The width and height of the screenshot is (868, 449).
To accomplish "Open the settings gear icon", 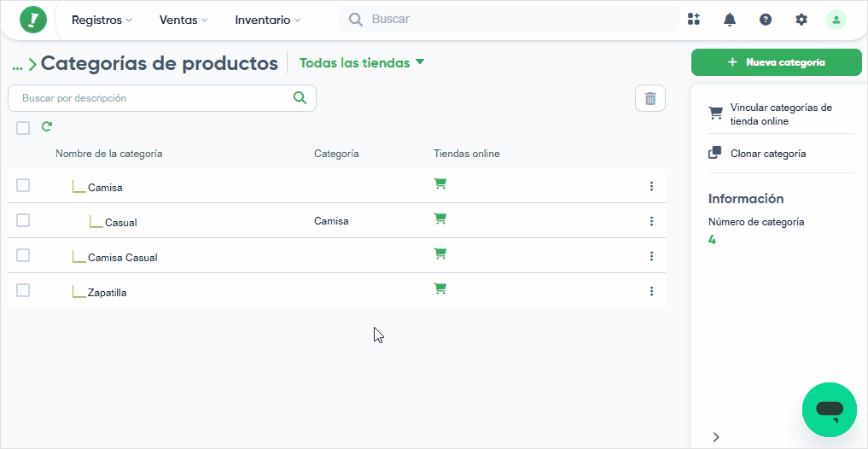I will pyautogui.click(x=801, y=20).
